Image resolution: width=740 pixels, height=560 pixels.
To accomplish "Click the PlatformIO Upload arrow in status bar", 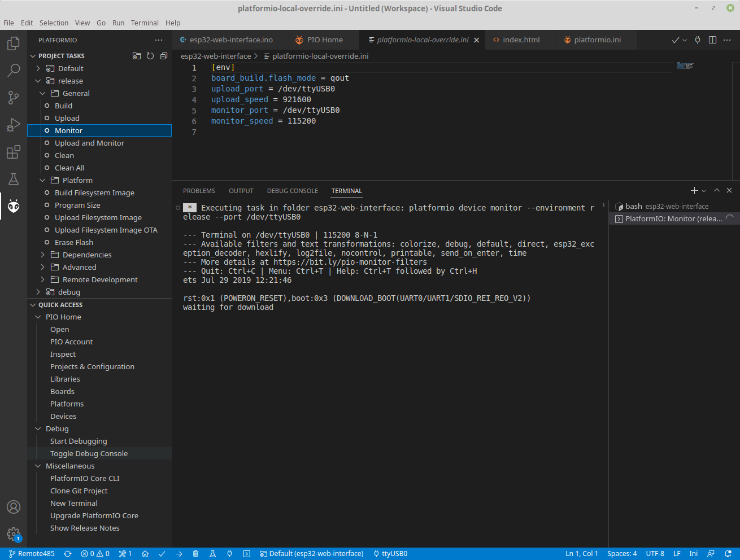I will click(x=179, y=554).
